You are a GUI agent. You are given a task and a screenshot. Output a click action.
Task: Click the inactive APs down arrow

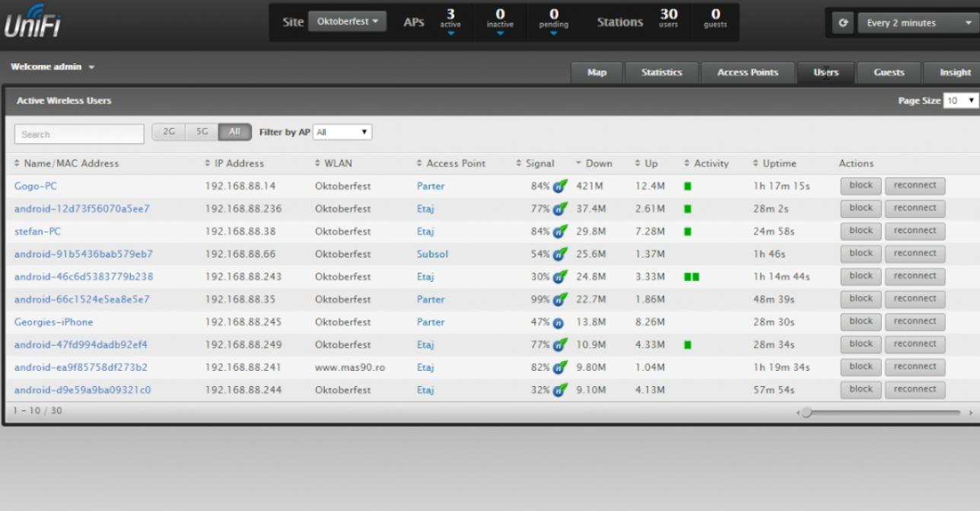point(500,33)
